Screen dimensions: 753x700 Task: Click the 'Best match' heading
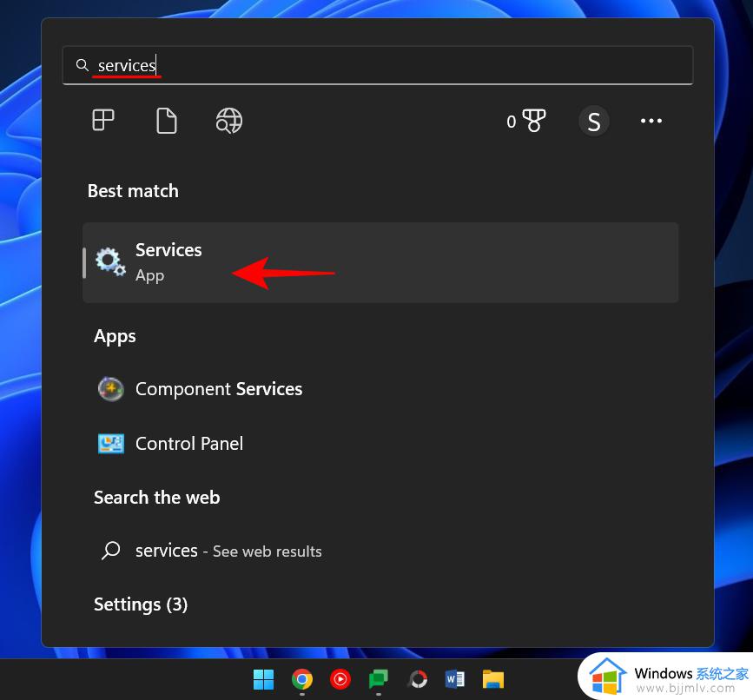pos(133,191)
